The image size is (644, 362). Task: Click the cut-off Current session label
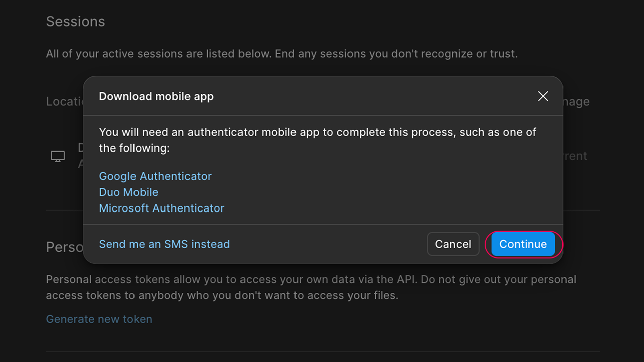click(575, 156)
